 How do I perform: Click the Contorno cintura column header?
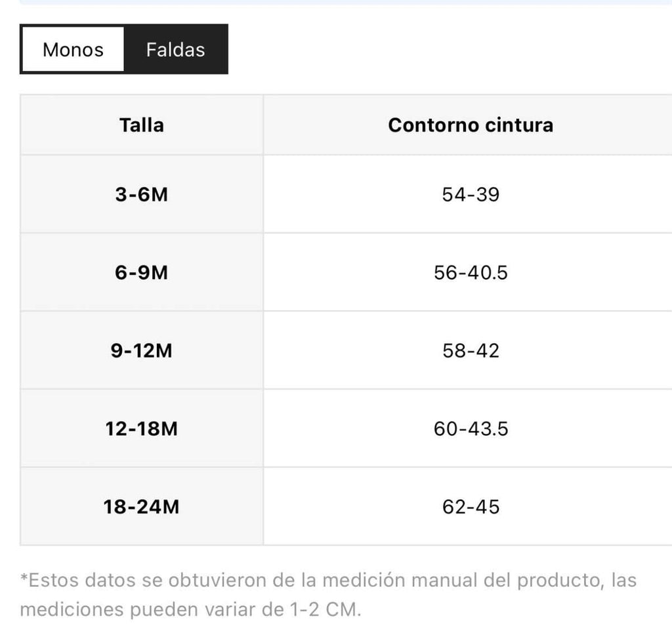[470, 125]
